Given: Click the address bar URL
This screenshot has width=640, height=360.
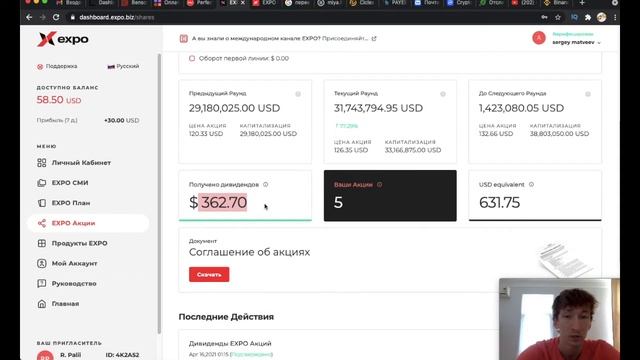Looking at the screenshot, I should (117, 17).
